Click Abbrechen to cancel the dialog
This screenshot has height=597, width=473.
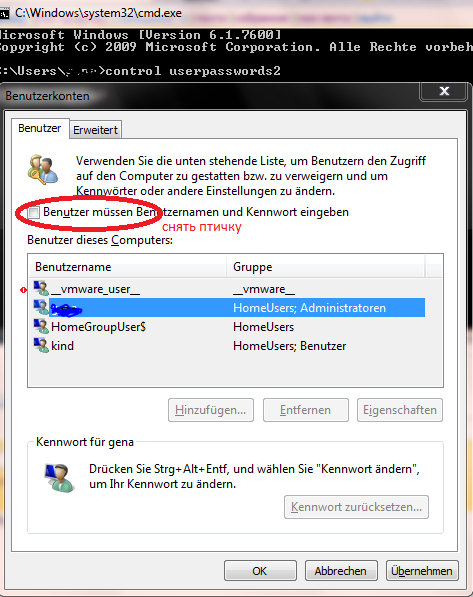(341, 571)
